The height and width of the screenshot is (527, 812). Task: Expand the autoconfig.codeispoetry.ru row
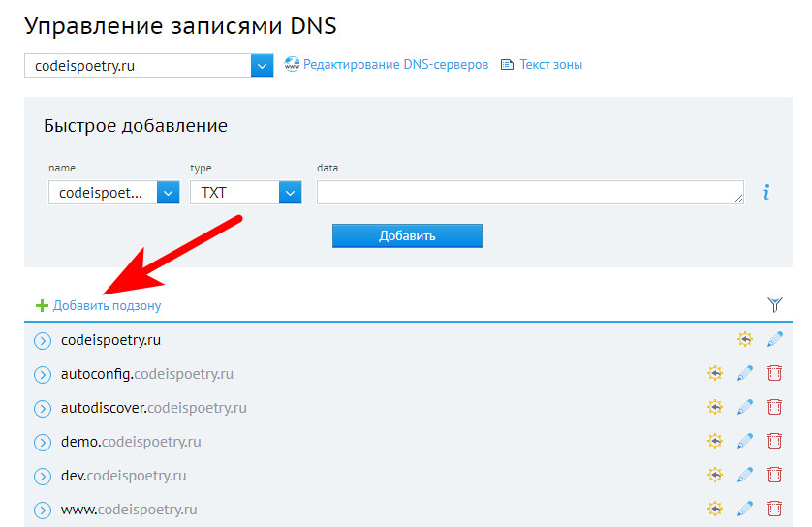(x=43, y=374)
